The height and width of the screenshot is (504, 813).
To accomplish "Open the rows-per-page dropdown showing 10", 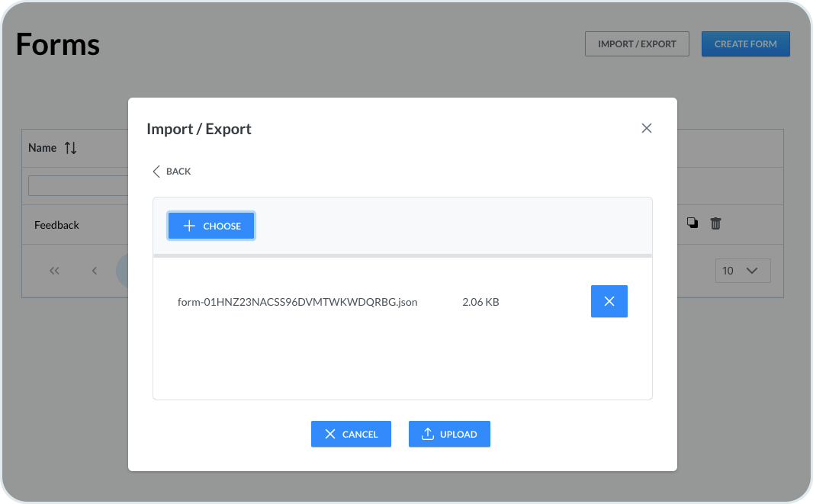I will pos(742,271).
